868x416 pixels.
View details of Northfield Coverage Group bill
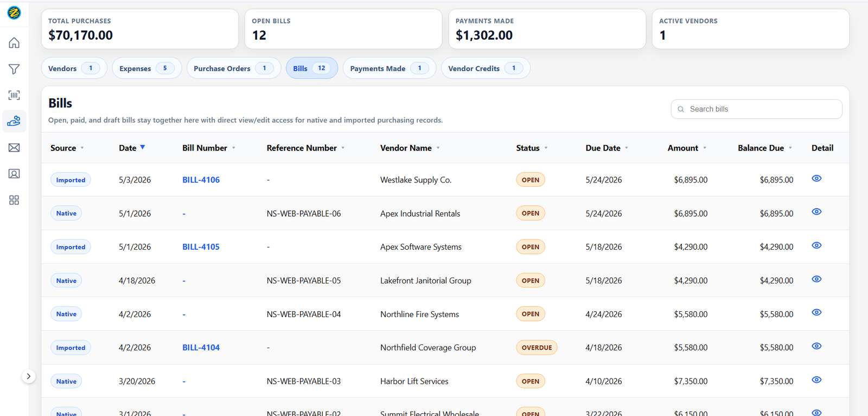(816, 346)
